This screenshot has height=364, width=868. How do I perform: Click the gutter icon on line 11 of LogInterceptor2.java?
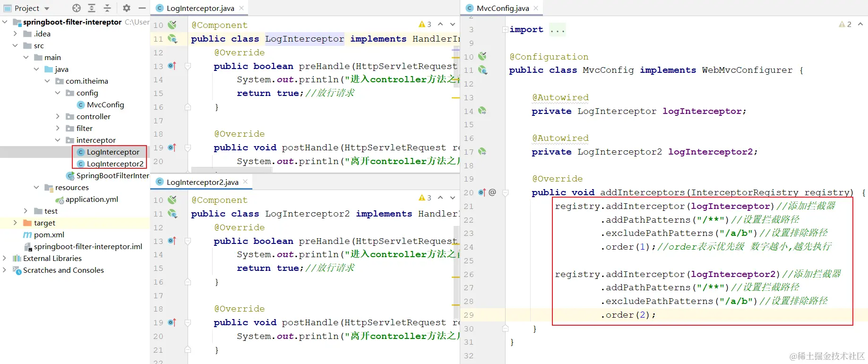[x=172, y=214]
